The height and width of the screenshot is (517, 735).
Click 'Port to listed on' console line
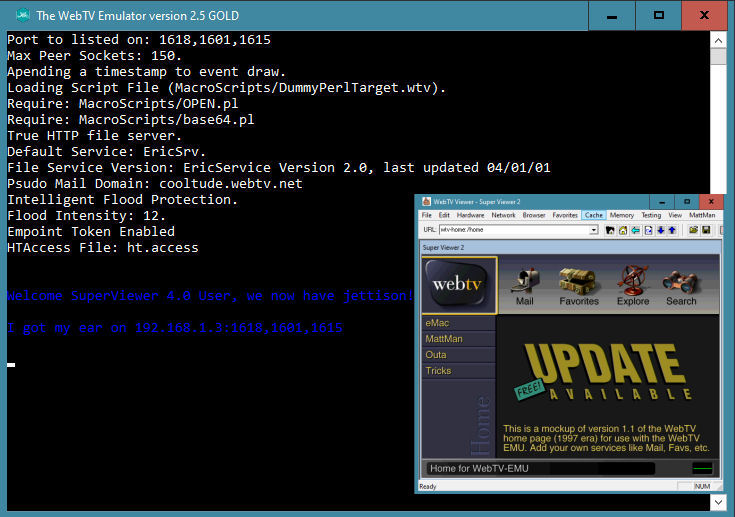[x=139, y=40]
